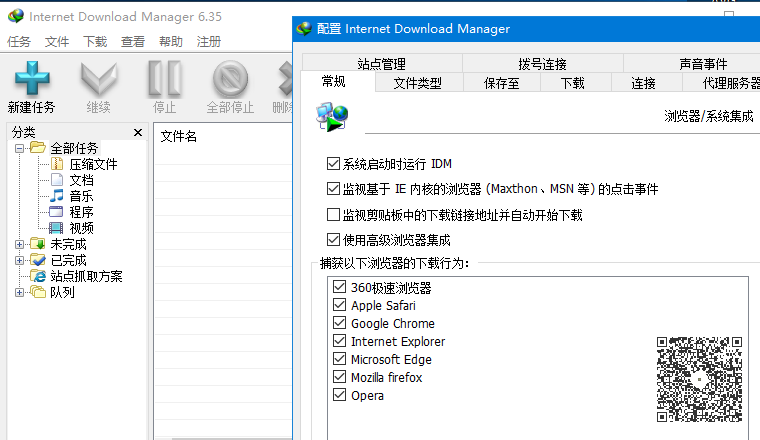
Task: Select the 全部任务 folder icon
Action: (38, 147)
